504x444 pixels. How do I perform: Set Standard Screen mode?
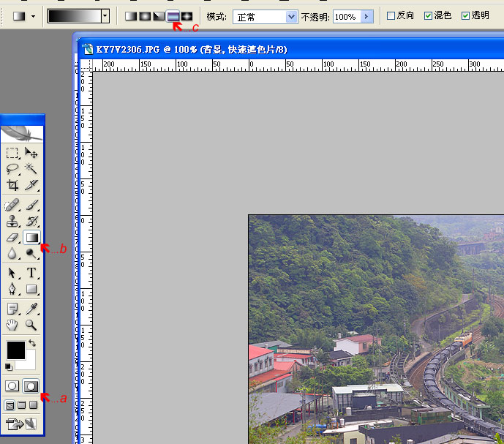pyautogui.click(x=10, y=405)
